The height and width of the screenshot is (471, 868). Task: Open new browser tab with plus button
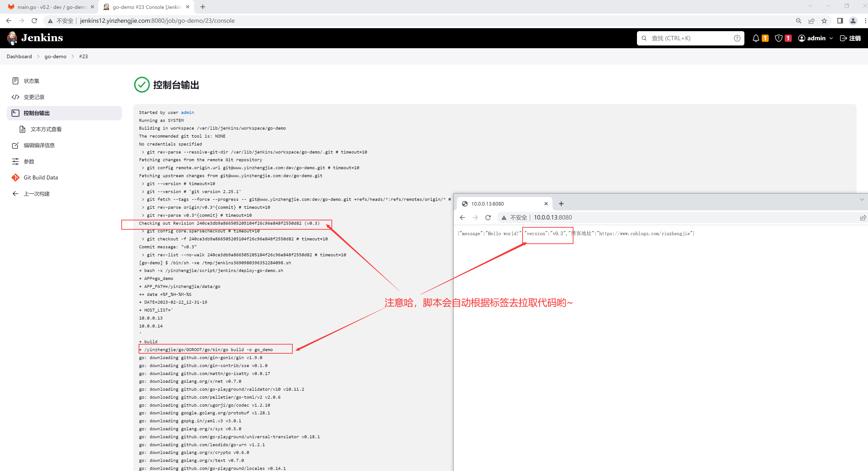[x=203, y=7]
